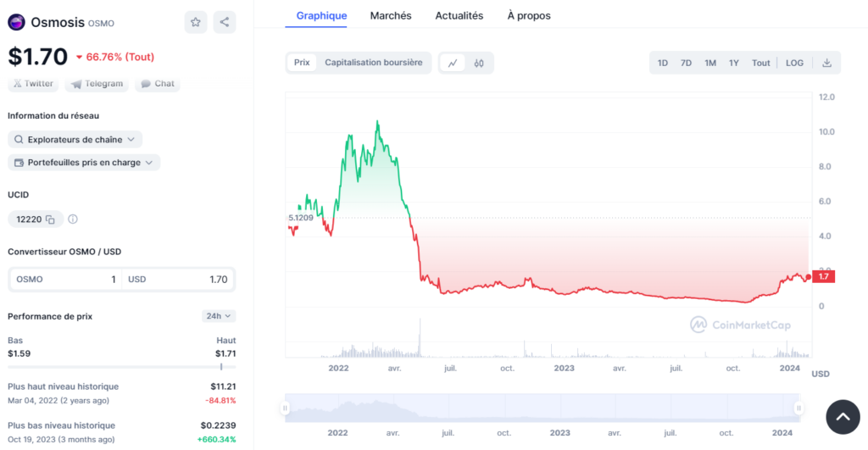868x450 pixels.
Task: Click the share icon button
Action: pyautogui.click(x=224, y=22)
